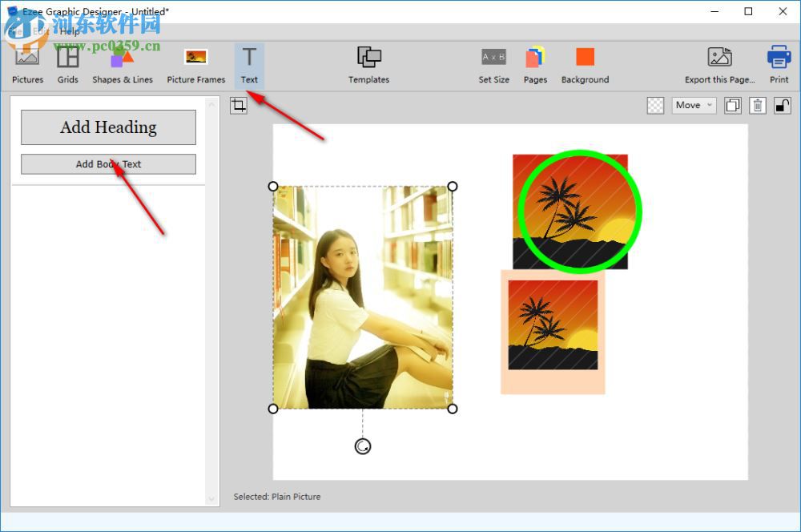Open the Move mode dropdown
This screenshot has height=532, width=801.
(693, 105)
